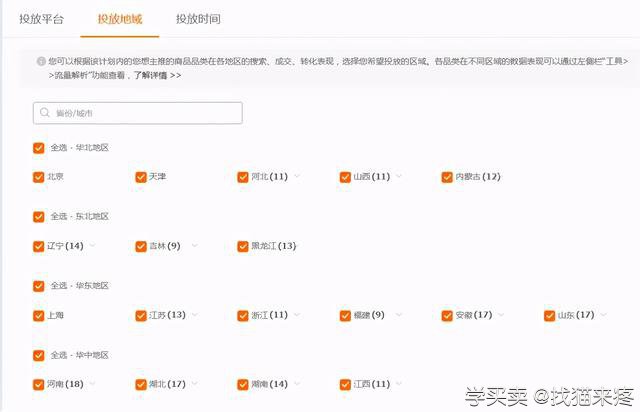Click the info icon in the notice banner
The image size is (640, 412).
coord(41,61)
